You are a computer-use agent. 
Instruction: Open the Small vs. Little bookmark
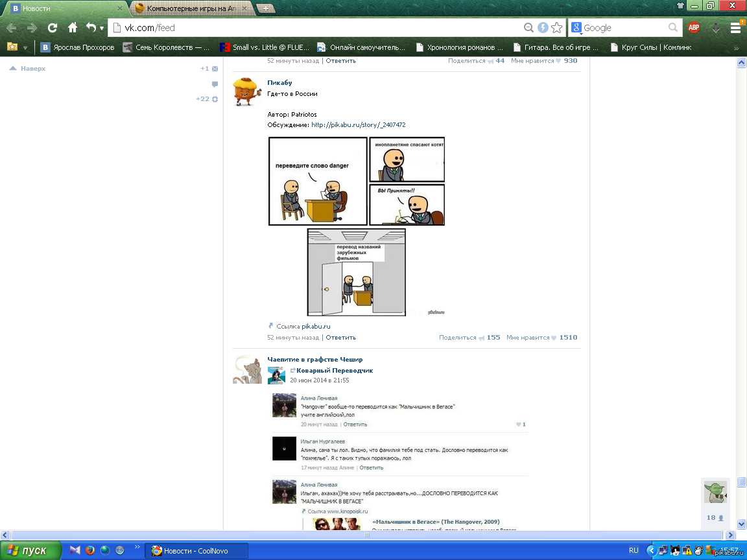point(265,47)
